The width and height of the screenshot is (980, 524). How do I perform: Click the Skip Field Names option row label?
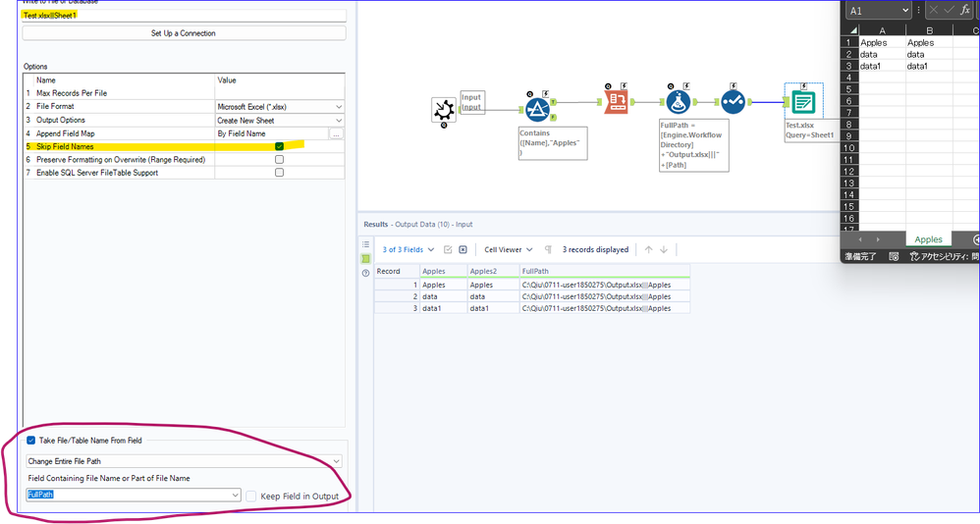pos(65,146)
